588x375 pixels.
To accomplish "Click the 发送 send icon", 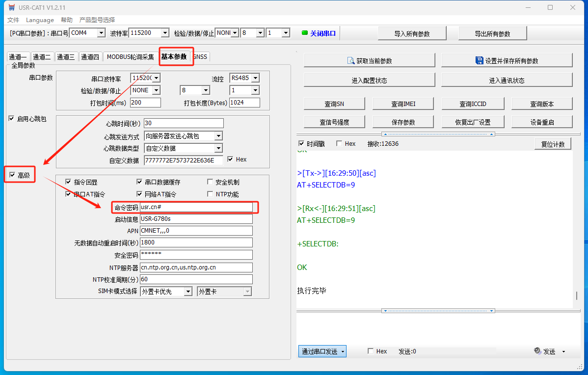I will 537,351.
